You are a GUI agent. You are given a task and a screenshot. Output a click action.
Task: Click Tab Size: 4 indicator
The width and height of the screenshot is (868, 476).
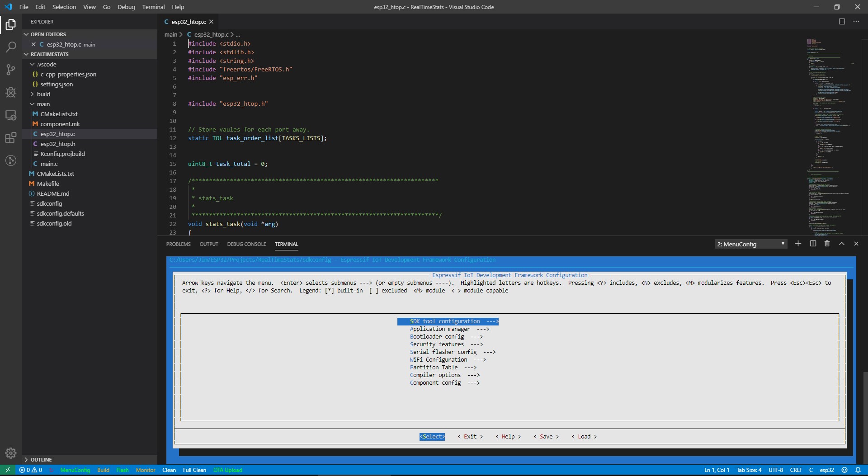tap(749, 470)
